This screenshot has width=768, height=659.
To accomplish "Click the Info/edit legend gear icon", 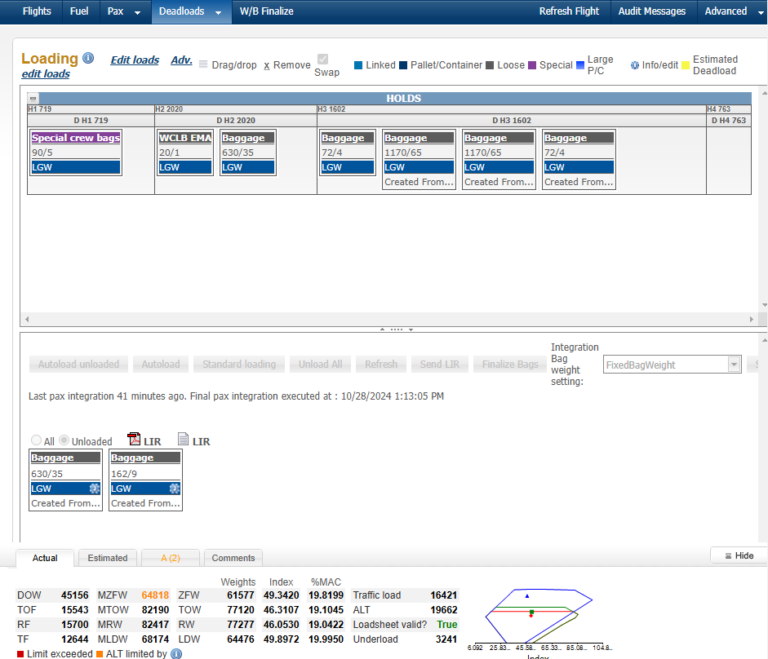I will tap(635, 65).
